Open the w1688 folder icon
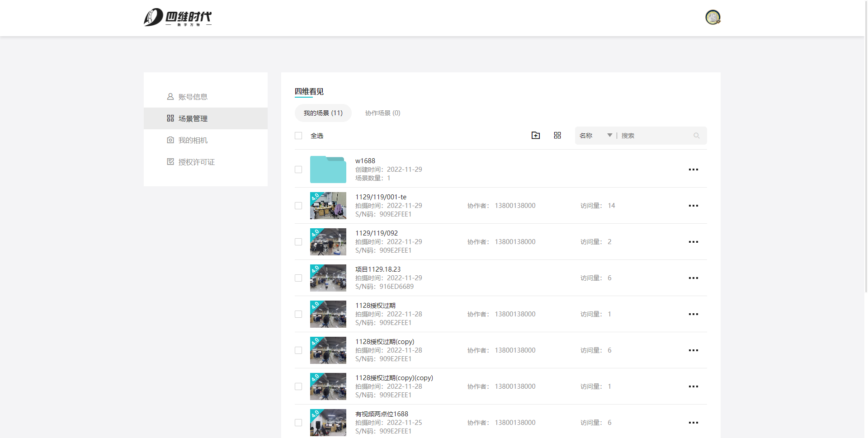This screenshot has width=868, height=438. tap(328, 170)
